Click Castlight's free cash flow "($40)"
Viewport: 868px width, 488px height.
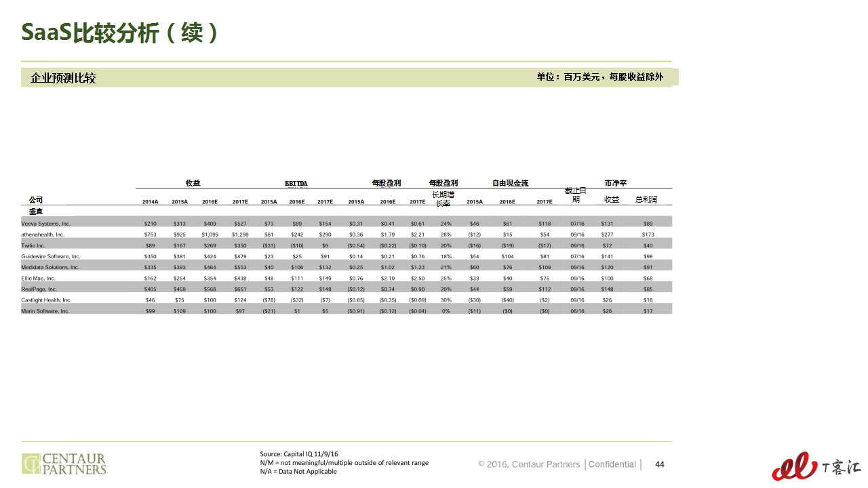click(507, 300)
